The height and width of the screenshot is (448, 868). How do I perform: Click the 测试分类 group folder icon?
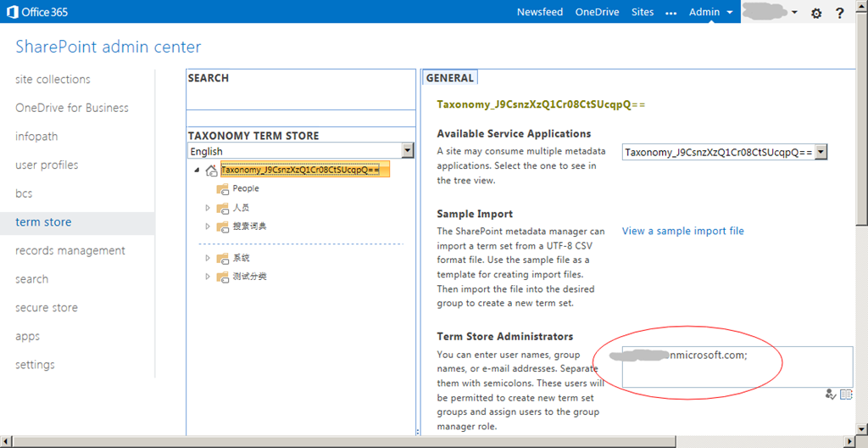pyautogui.click(x=223, y=277)
